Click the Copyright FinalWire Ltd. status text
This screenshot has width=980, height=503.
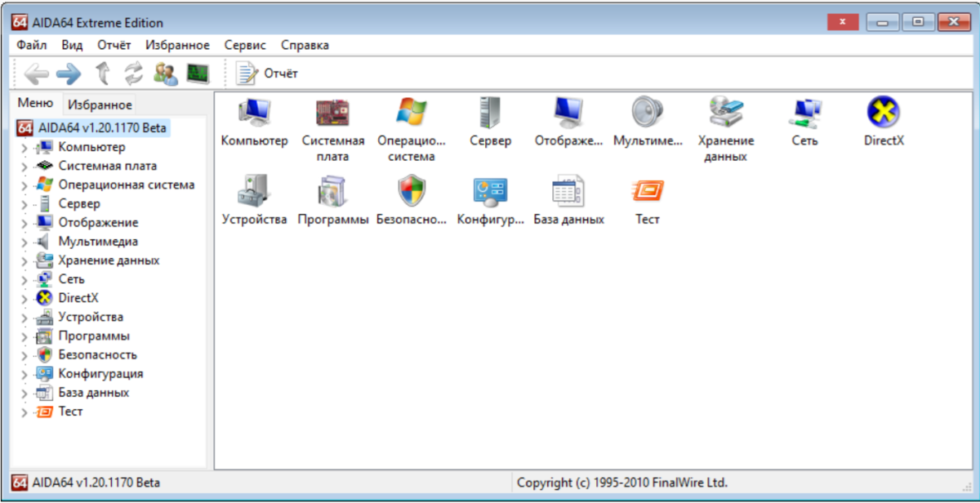click(x=622, y=483)
